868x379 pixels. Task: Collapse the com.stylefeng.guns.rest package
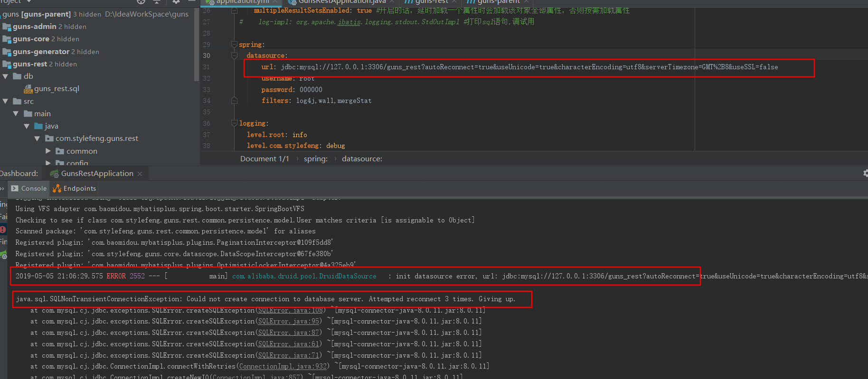[37, 139]
